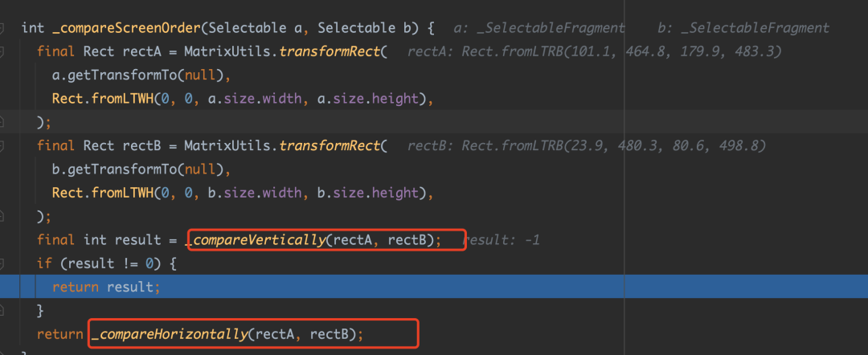Click the _compareScreenOrder method name
The width and height of the screenshot is (868, 355).
pyautogui.click(x=125, y=28)
